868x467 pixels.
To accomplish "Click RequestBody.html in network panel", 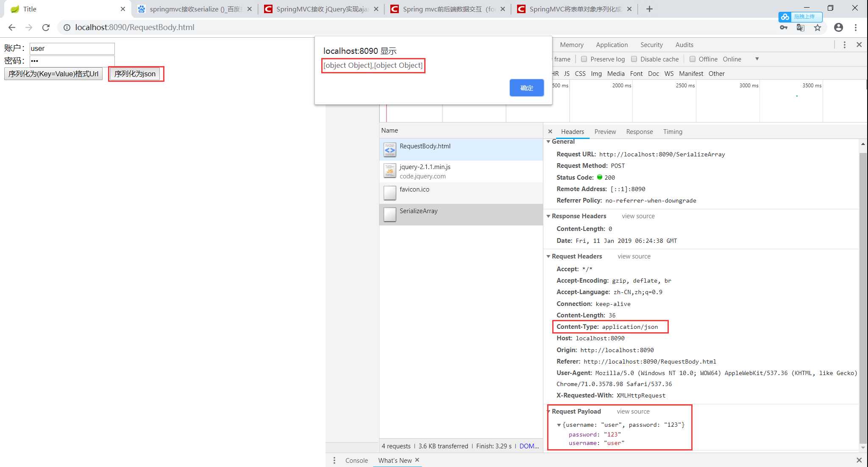I will tap(425, 146).
